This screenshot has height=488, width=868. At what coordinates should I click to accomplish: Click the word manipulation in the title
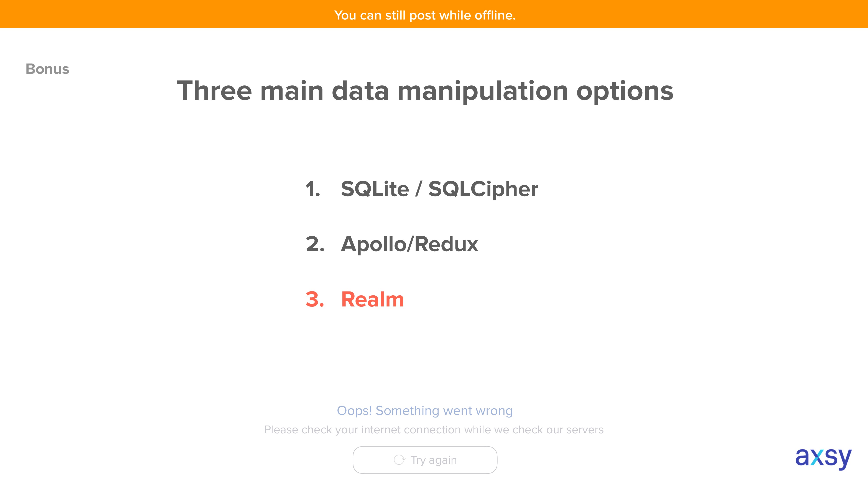[x=483, y=91]
